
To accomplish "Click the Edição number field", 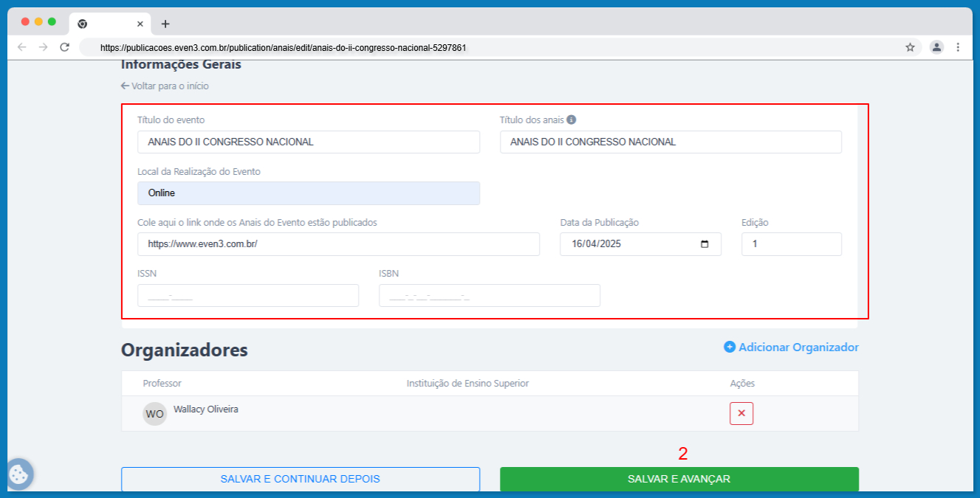I will [792, 244].
